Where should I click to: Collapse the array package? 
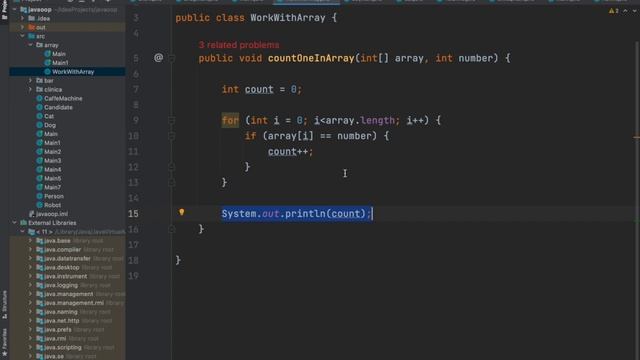31,45
